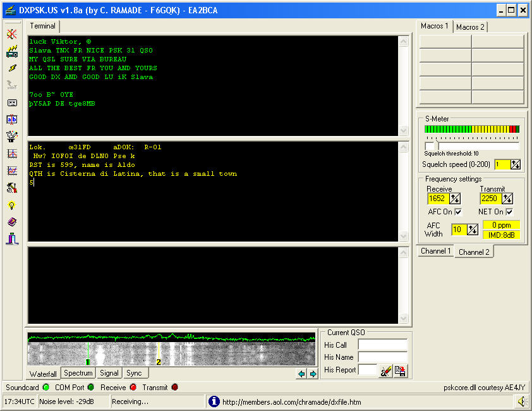Show the Spectrum display view
The image size is (532, 411).
(x=78, y=373)
